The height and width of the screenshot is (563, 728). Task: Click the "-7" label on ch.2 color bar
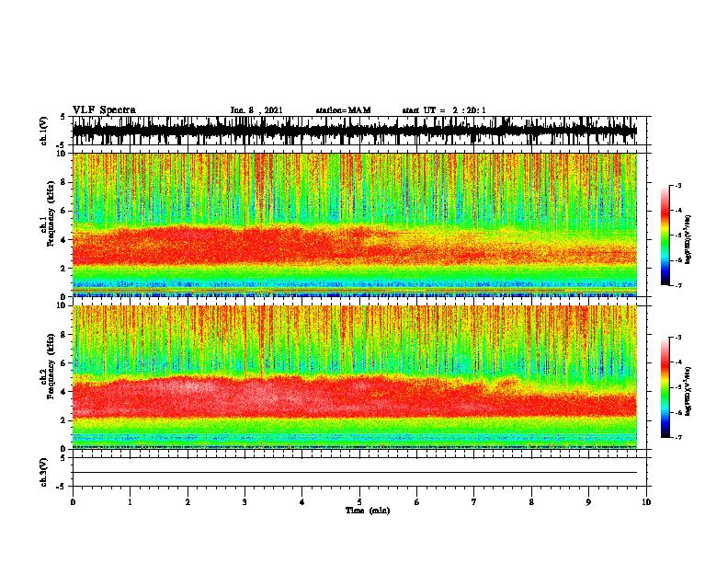pos(677,437)
